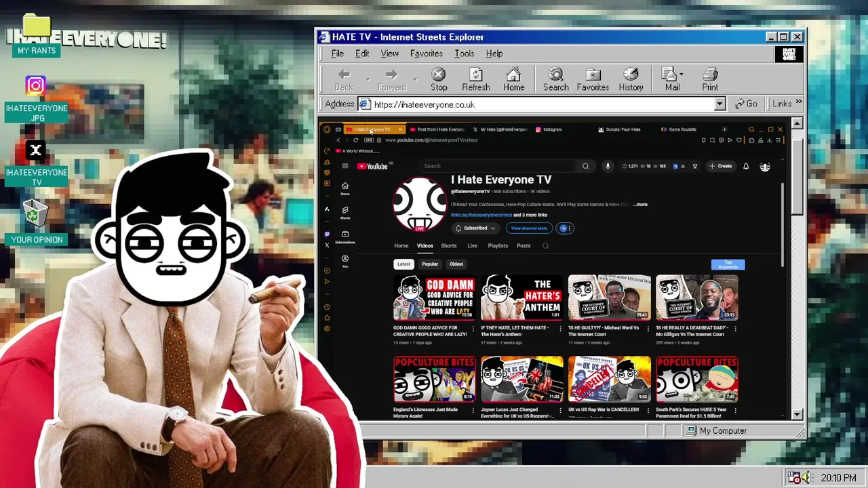Click the YouTube sidebar You icon

(344, 261)
